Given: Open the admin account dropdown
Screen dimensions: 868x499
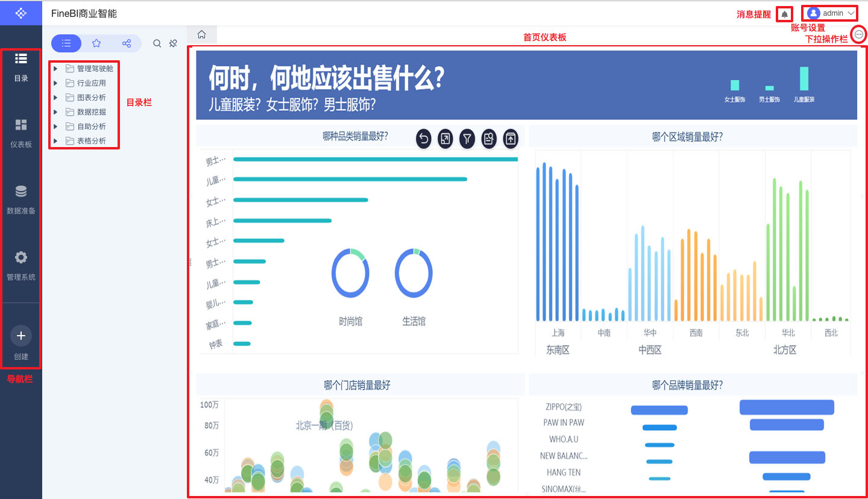Looking at the screenshot, I should 829,13.
